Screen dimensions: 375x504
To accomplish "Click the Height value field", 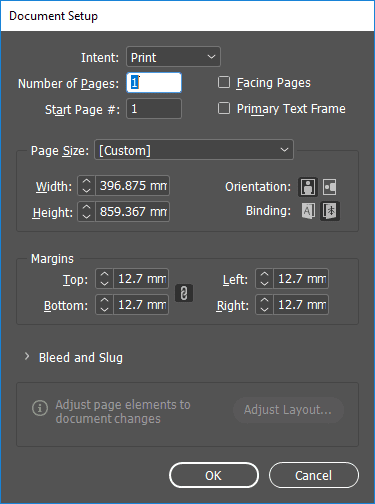I will coord(133,212).
